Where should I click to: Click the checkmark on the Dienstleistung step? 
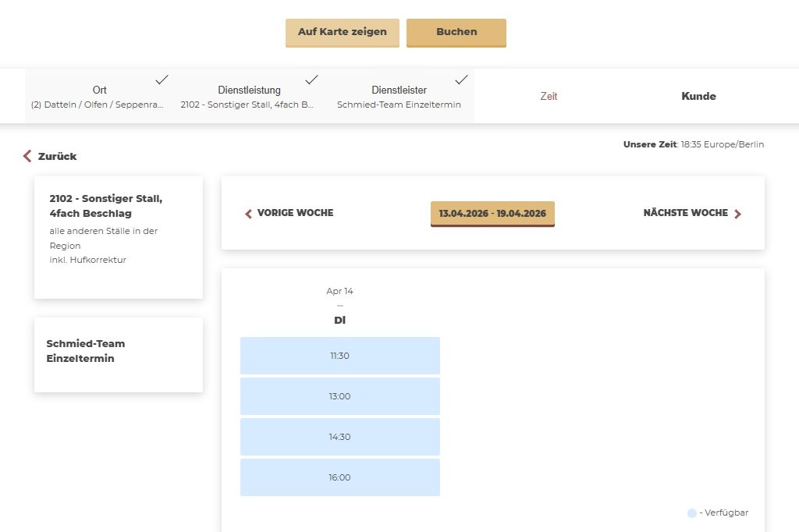coord(311,80)
